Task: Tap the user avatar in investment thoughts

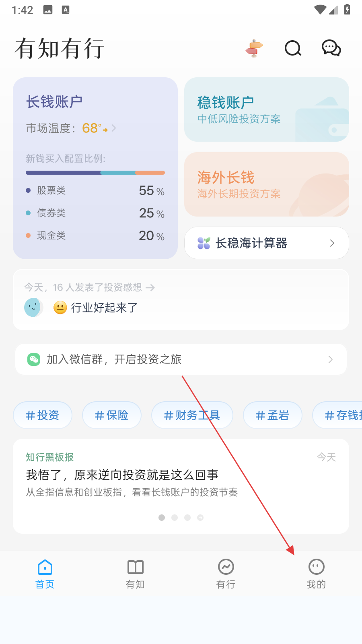Action: tap(33, 308)
